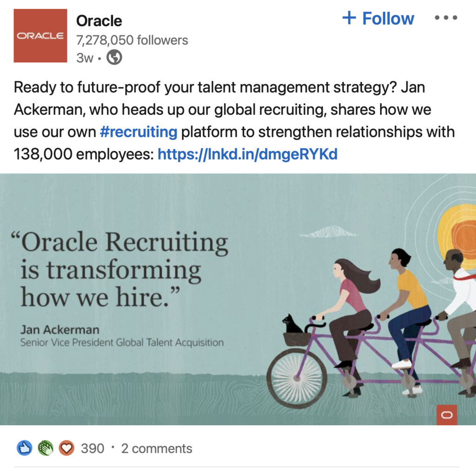Click the three-dot post options menu
This screenshot has height=468, width=476.
[x=446, y=18]
